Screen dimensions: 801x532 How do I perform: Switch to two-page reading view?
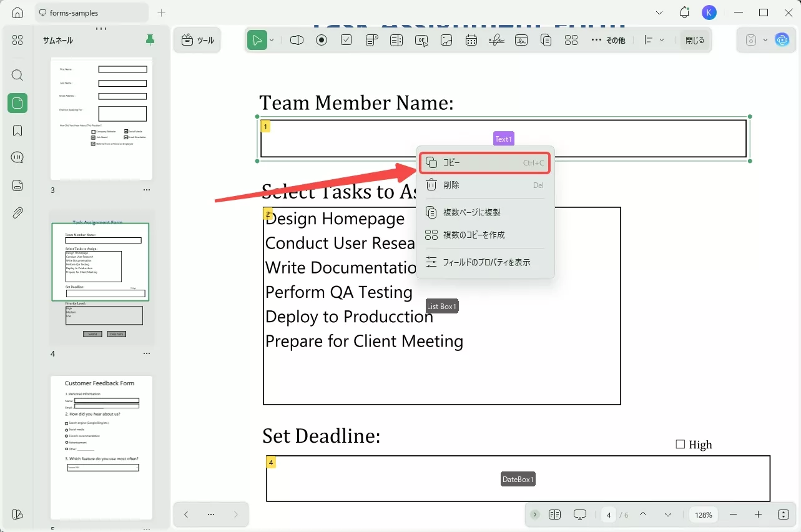click(554, 515)
